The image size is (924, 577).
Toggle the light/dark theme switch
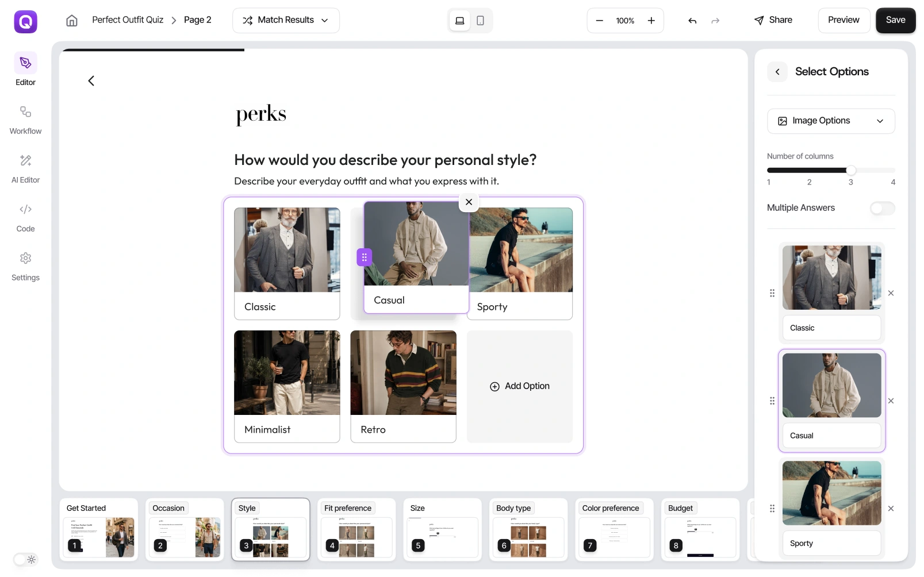[25, 559]
